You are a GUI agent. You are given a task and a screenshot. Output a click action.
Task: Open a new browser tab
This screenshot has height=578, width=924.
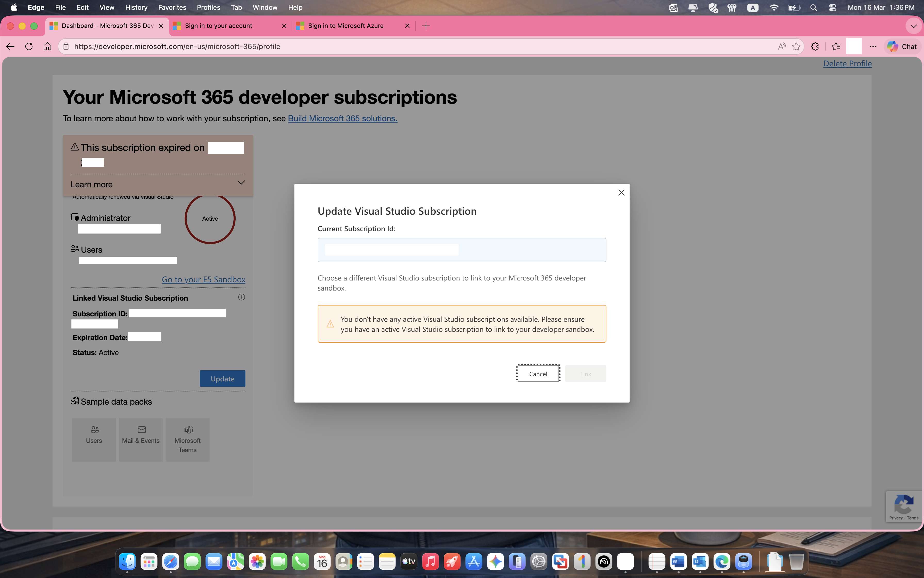(426, 26)
